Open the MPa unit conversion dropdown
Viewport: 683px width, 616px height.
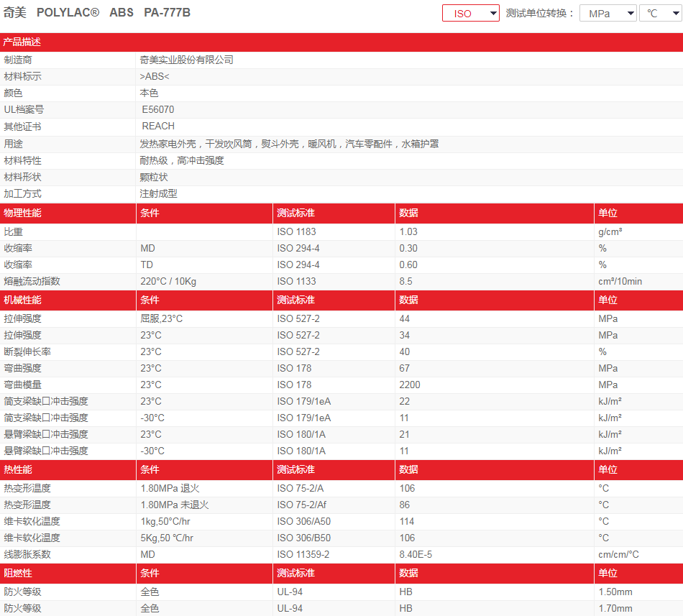608,13
